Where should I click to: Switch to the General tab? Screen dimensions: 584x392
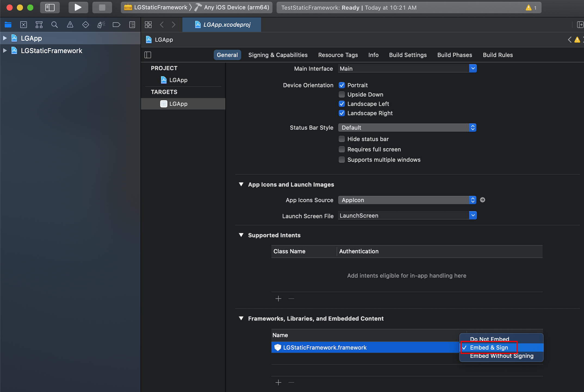(x=227, y=55)
